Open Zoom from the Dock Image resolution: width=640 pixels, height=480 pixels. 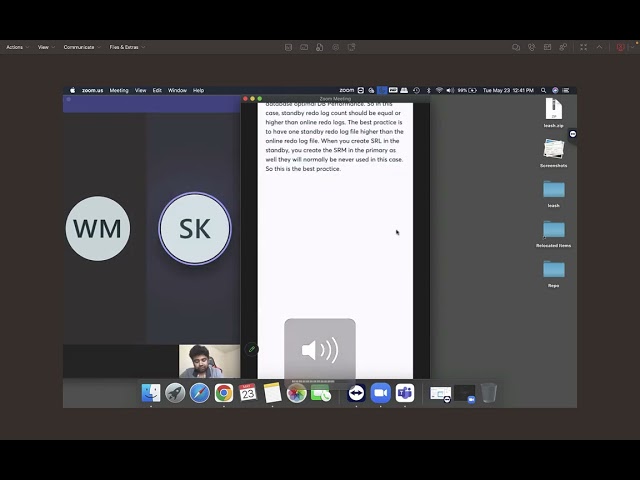click(380, 393)
